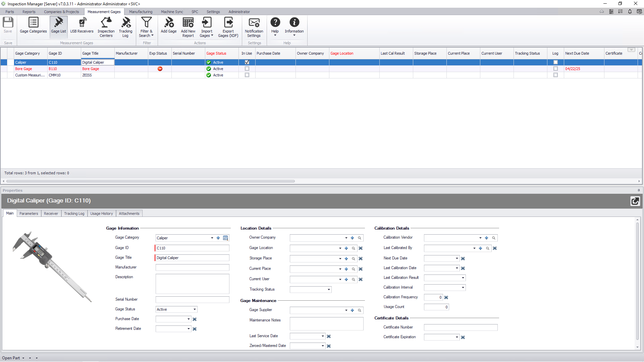Screen dimensions: 644x362
Task: Open the Tracking Log ribbon tool
Action: click(x=125, y=27)
